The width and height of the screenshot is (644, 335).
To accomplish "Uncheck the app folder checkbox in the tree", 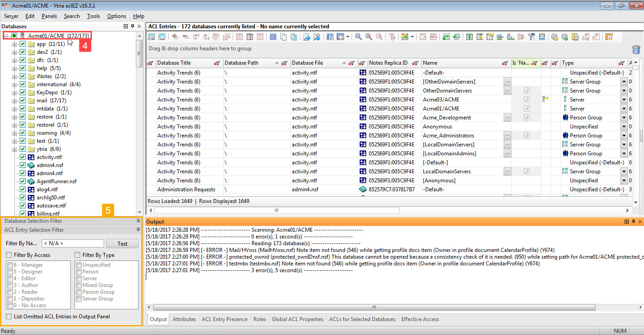I will coord(23,44).
